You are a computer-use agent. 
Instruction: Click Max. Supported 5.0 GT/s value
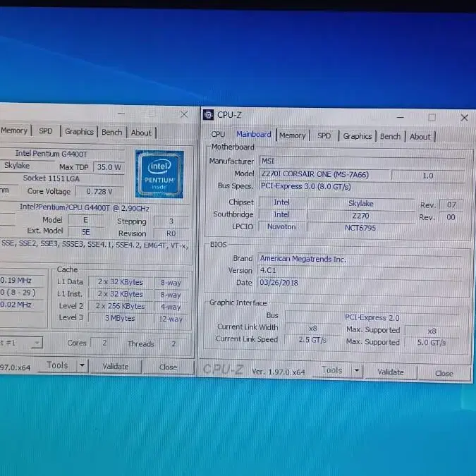click(432, 343)
